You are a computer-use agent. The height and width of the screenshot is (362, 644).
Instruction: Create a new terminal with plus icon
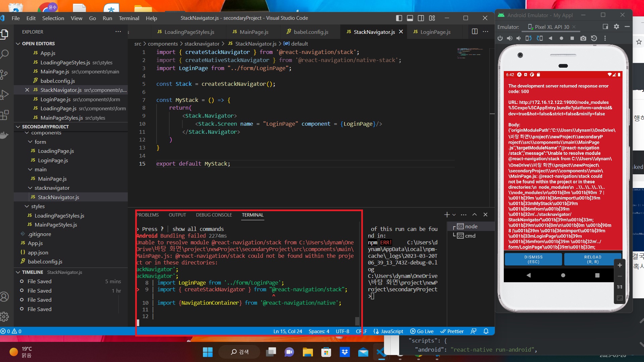447,215
